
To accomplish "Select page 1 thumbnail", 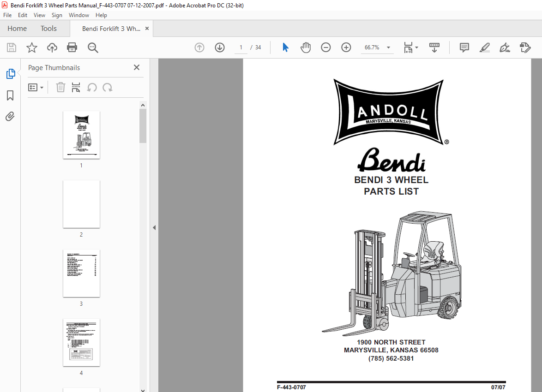I will (81, 135).
